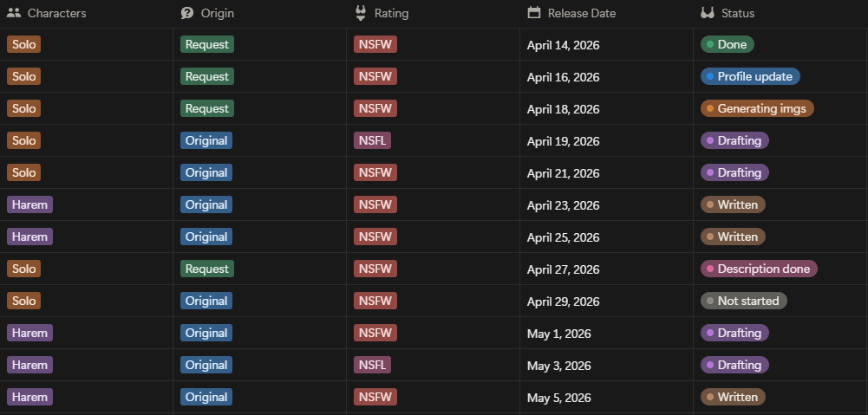Click the Characters column people icon
Viewport: 868px width, 415px height.
(x=15, y=13)
